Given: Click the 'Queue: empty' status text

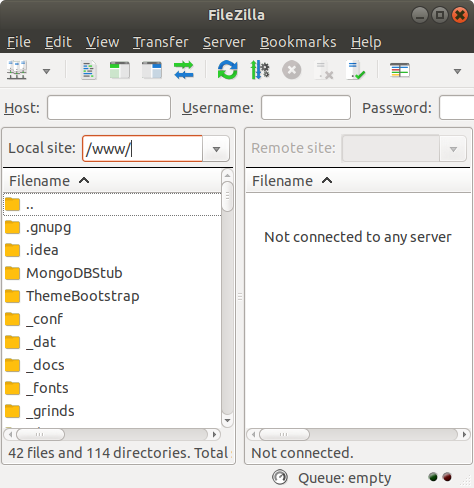Looking at the screenshot, I should pyautogui.click(x=345, y=478).
